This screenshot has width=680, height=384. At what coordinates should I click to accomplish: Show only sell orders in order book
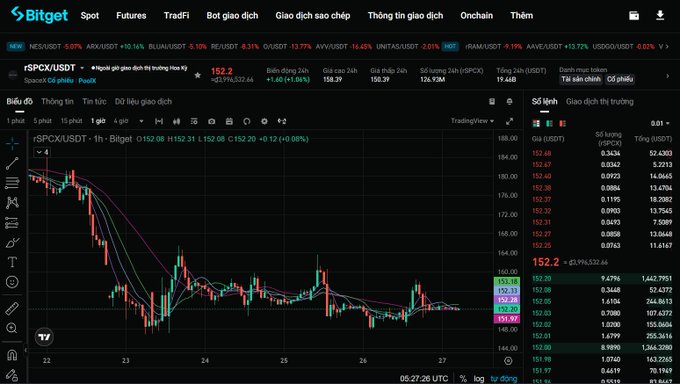562,124
